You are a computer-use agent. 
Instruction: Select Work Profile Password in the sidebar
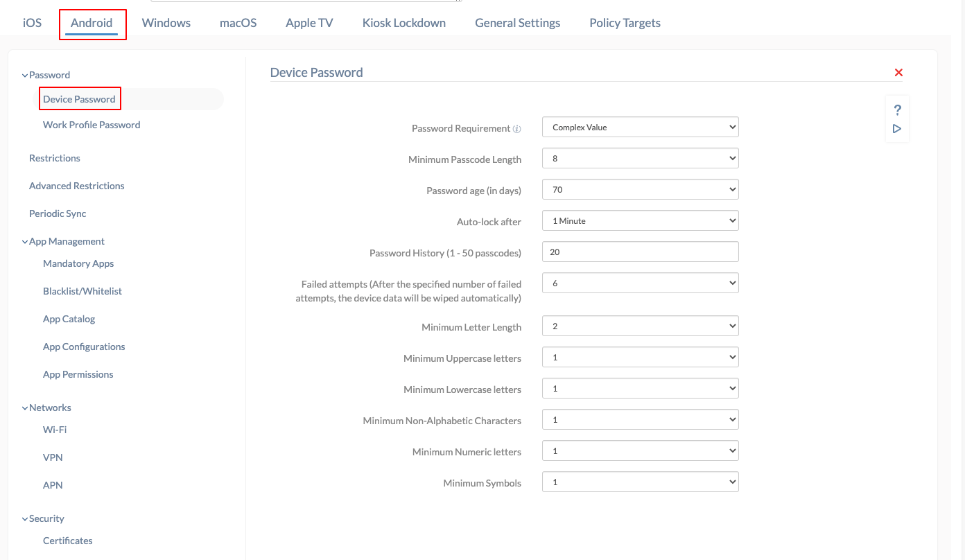(x=91, y=124)
